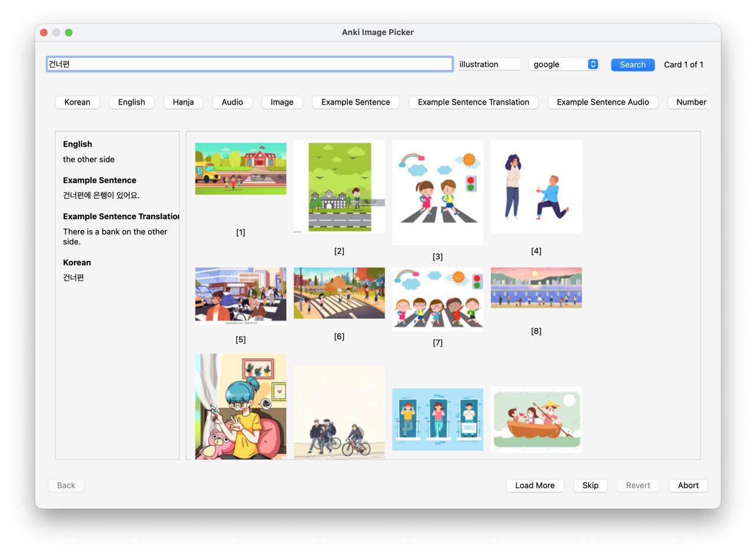Choose the five children crosswalk thumbnail
Image resolution: width=756 pixels, height=555 pixels.
pyautogui.click(x=438, y=299)
